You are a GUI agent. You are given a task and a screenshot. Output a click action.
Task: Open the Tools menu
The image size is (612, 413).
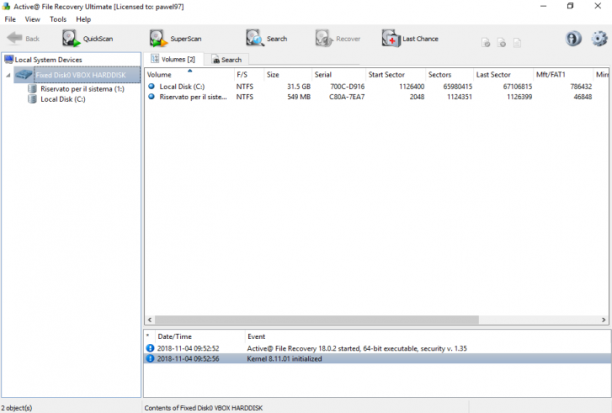[x=58, y=19]
